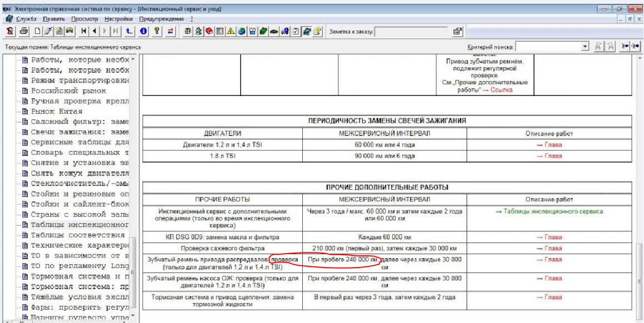644x323 pixels.
Task: Click the red and blue arrows icon
Action: (x=171, y=32)
